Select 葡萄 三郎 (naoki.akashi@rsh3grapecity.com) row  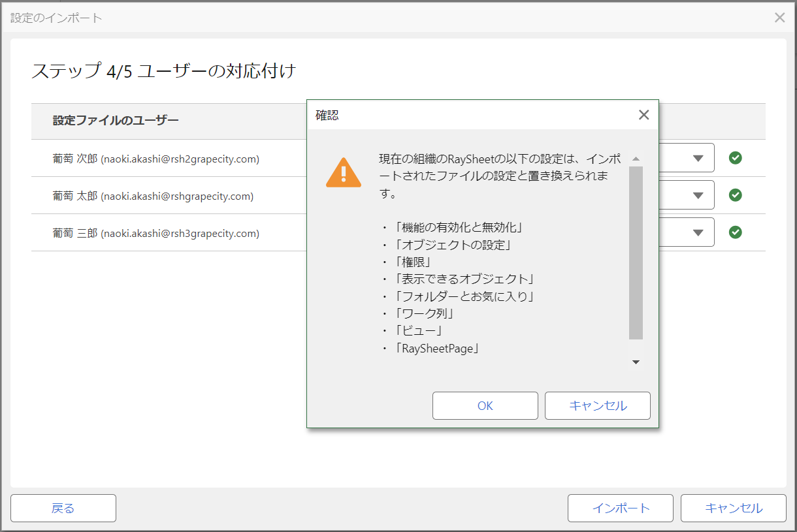point(156,233)
